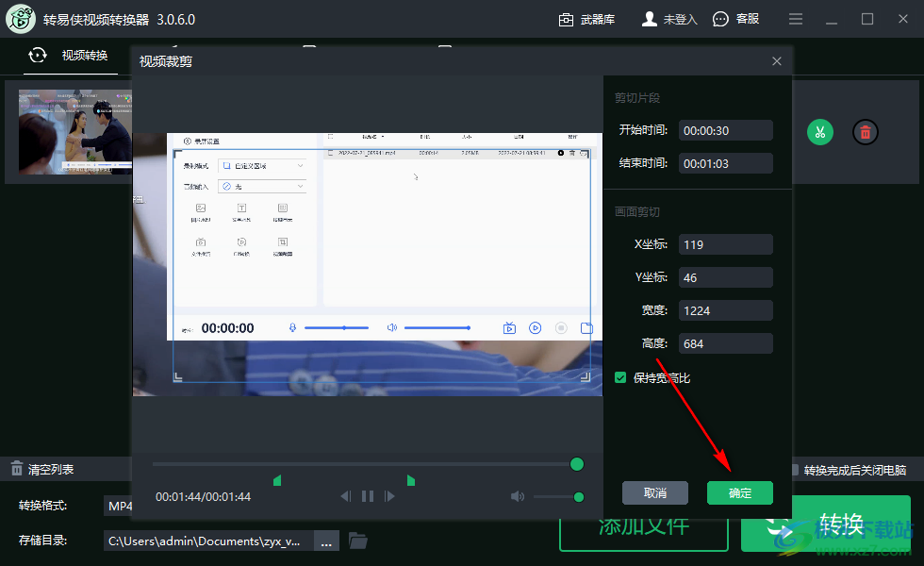The height and width of the screenshot is (566, 924).
Task: Edit the 结束时间 field
Action: (x=725, y=163)
